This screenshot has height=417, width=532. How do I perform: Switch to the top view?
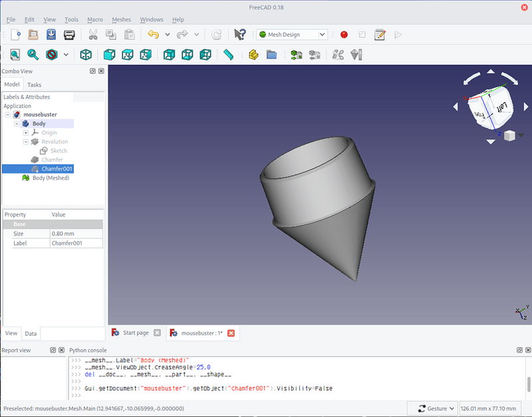point(128,55)
